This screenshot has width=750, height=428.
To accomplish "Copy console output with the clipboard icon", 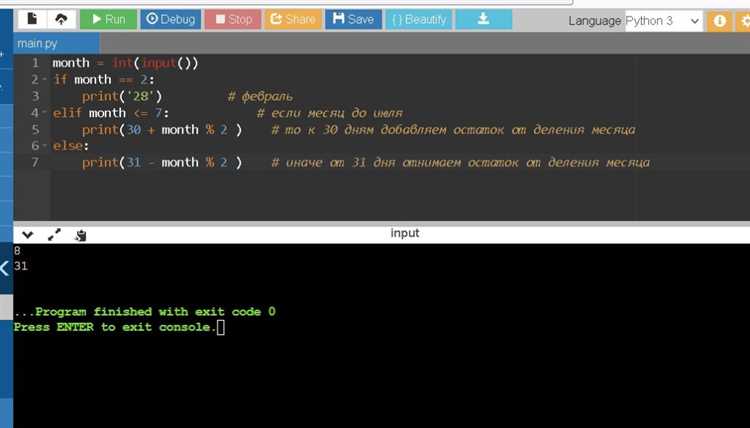I will click(80, 235).
